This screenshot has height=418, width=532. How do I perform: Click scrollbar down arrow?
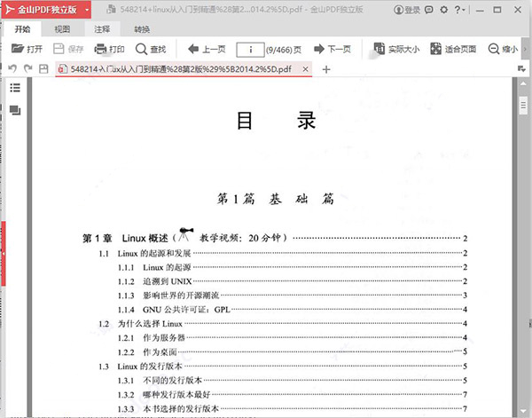pyautogui.click(x=523, y=412)
